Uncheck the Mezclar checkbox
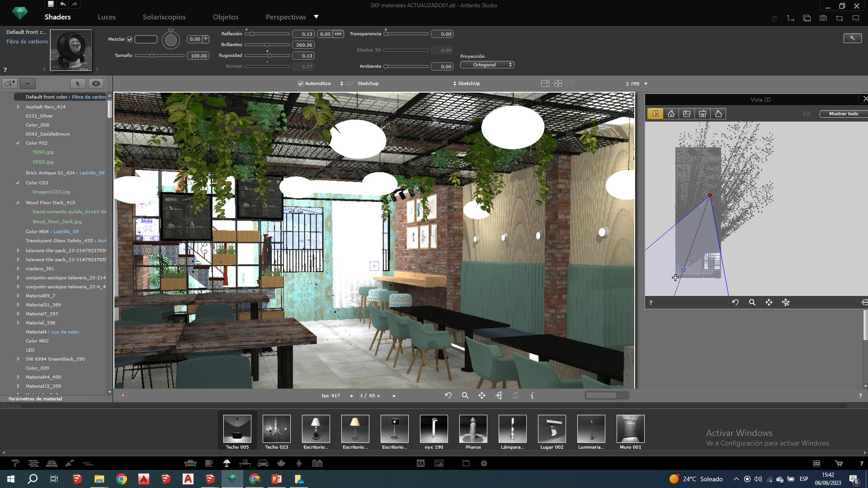The height and width of the screenshot is (488, 868). (130, 39)
